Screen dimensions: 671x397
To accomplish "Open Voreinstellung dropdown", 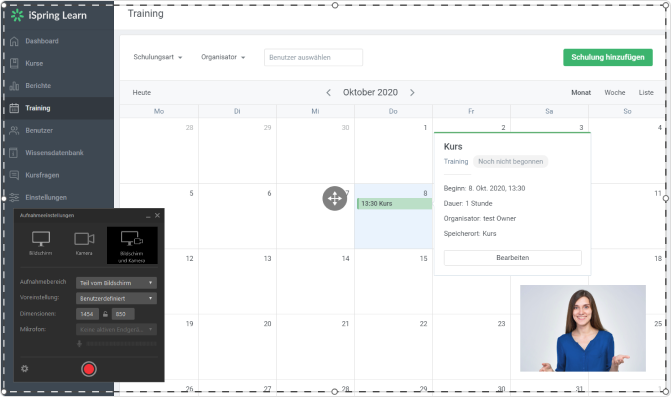I will pos(116,298).
